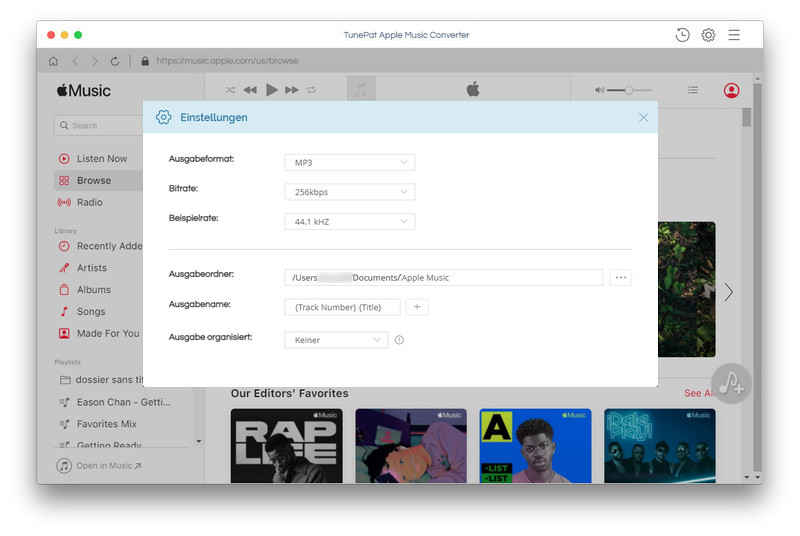The width and height of the screenshot is (800, 536).
Task: Open the hamburger menu in title bar
Action: pyautogui.click(x=734, y=35)
